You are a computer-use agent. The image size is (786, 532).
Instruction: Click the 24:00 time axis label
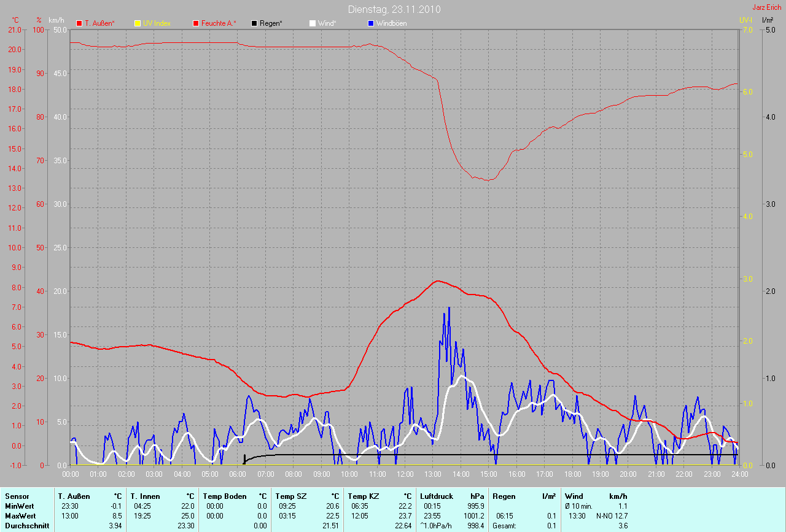click(x=739, y=474)
